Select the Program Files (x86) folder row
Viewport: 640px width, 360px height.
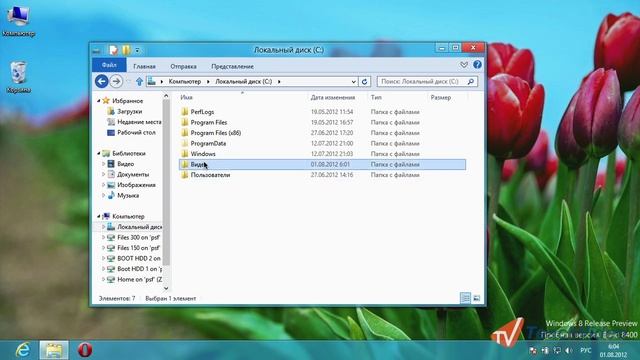[322, 133]
